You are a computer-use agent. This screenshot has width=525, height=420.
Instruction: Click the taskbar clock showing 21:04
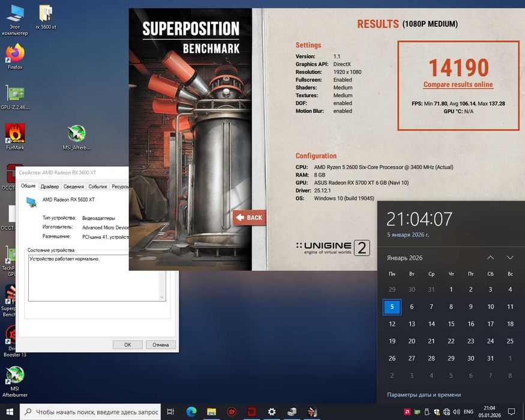(x=490, y=412)
